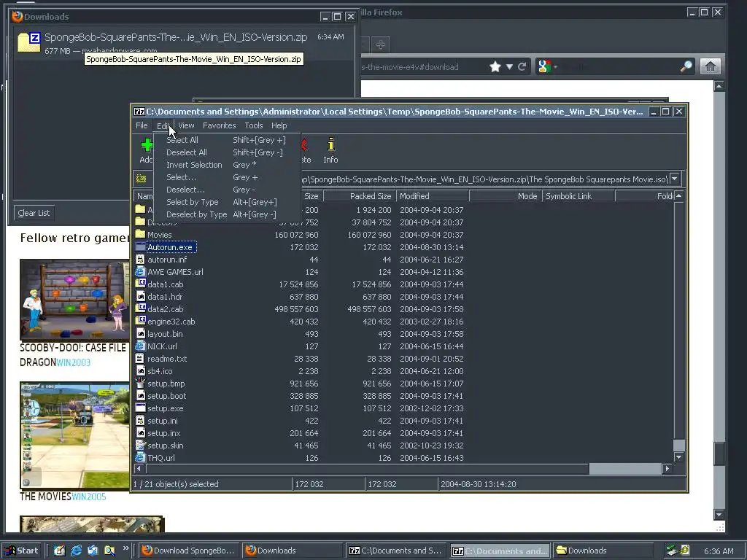Click the Movies folder icon
Viewport: 747px width, 560px height.
[x=140, y=234]
